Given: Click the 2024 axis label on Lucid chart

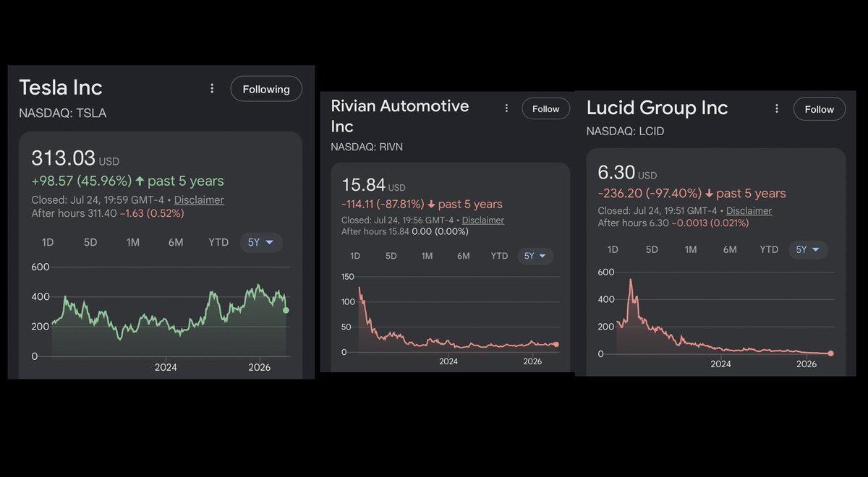Looking at the screenshot, I should 720,364.
